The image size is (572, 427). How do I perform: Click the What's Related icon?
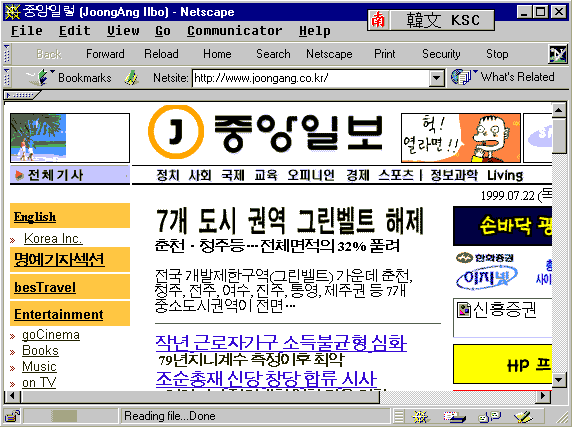click(464, 77)
